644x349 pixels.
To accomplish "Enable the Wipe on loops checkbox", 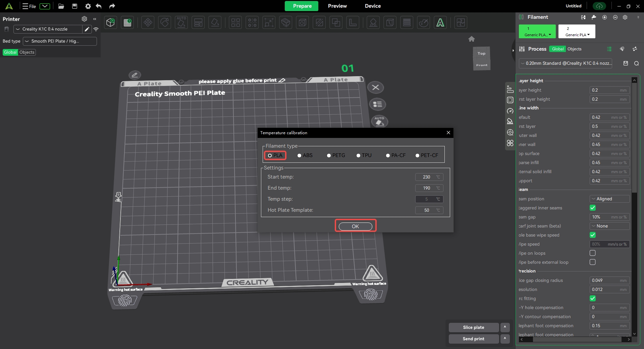I will [x=593, y=253].
